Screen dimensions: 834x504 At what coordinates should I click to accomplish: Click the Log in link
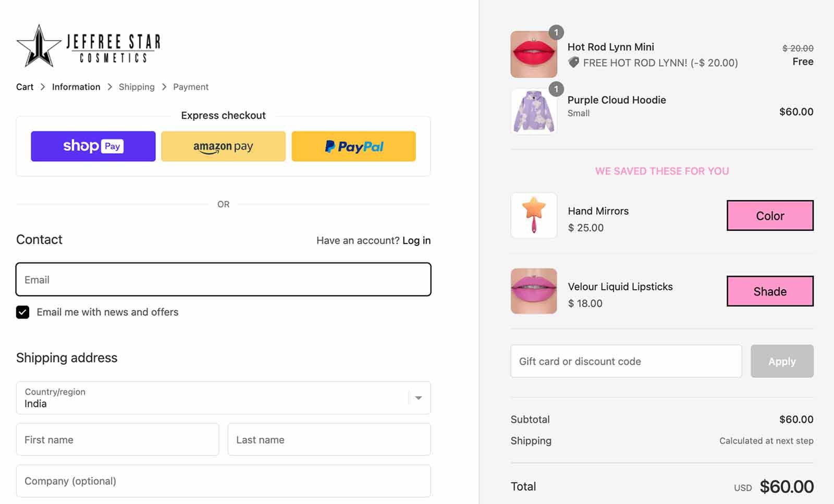tap(416, 240)
